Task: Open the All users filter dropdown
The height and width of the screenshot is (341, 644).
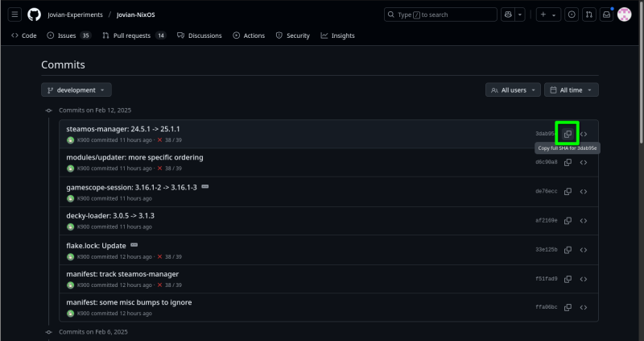Action: click(513, 90)
